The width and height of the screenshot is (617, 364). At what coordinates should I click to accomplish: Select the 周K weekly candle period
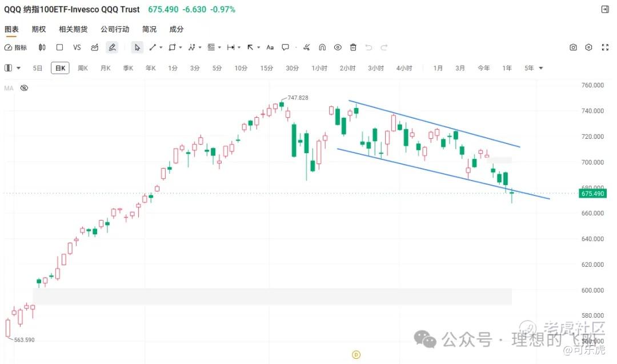pos(83,68)
